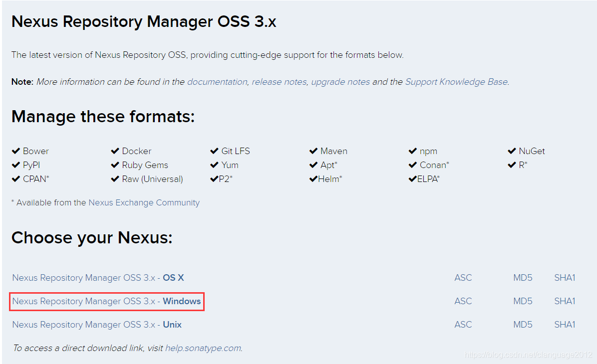Click the checkmark icon beside Docker

click(x=115, y=151)
